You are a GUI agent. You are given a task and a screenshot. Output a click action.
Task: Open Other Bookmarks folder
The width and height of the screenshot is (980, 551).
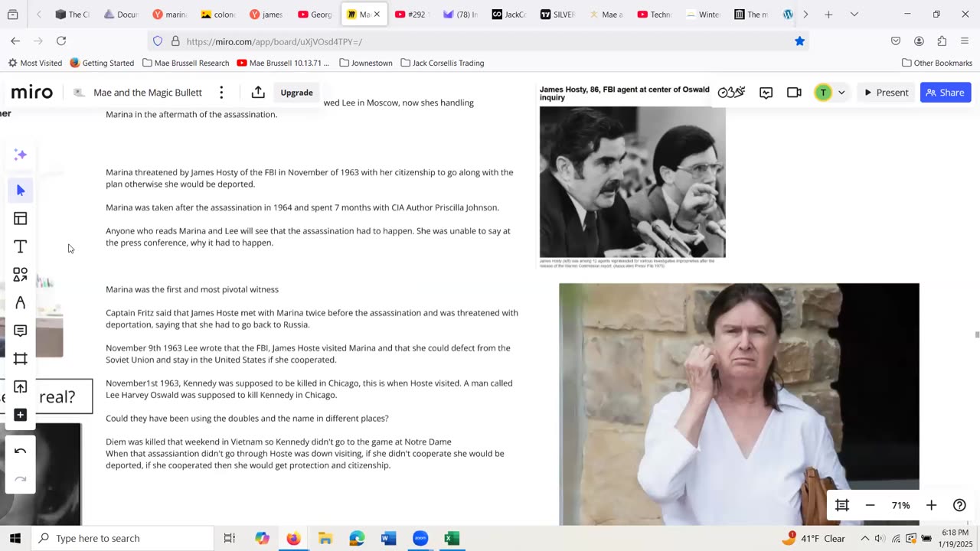tap(937, 63)
